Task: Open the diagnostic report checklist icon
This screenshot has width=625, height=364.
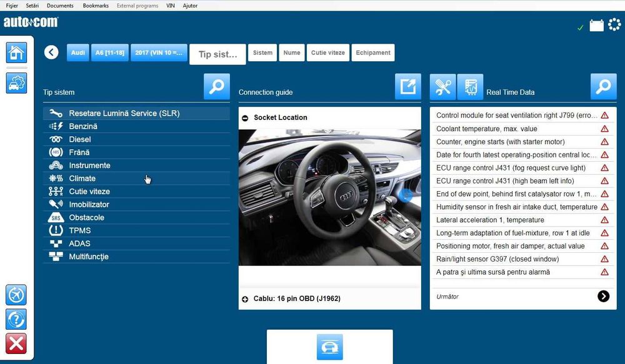Action: [471, 86]
